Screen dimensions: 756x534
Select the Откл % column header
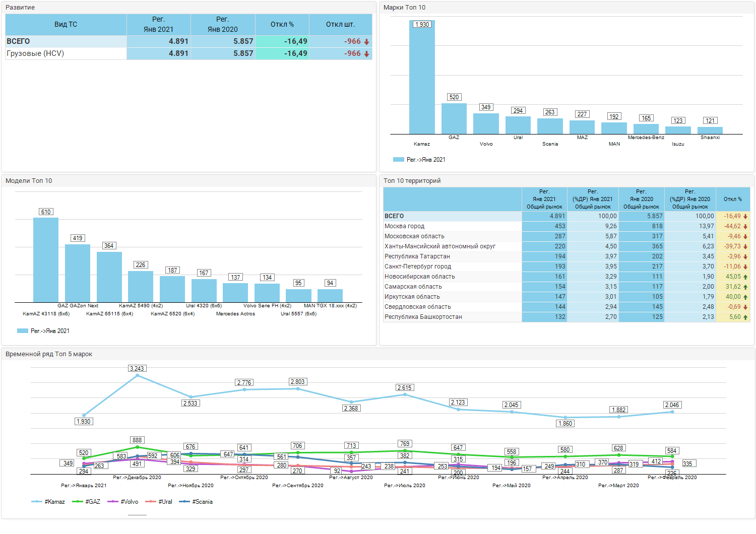(x=282, y=24)
